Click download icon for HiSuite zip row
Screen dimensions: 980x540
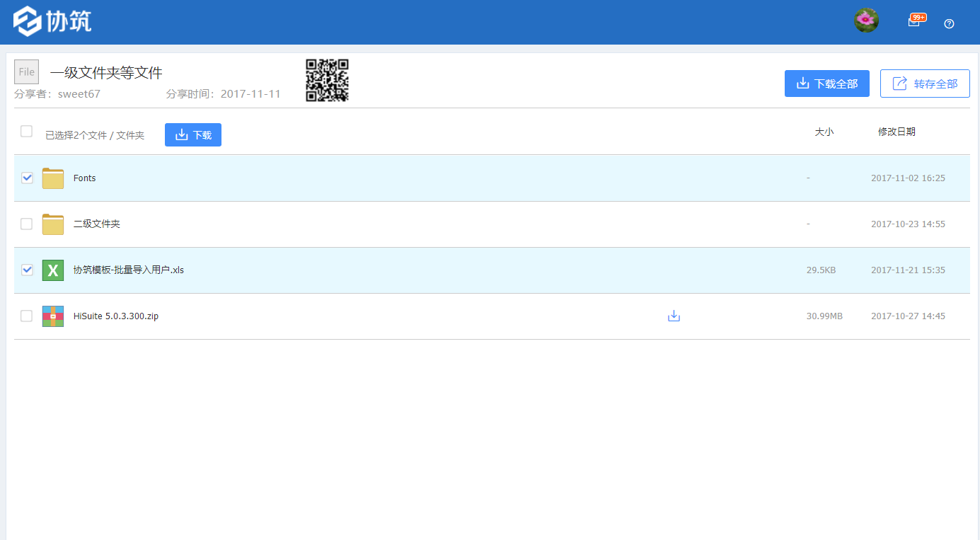pos(674,316)
